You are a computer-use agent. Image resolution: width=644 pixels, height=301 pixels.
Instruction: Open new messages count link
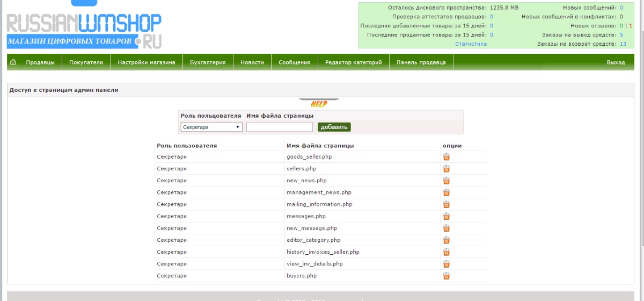click(621, 8)
